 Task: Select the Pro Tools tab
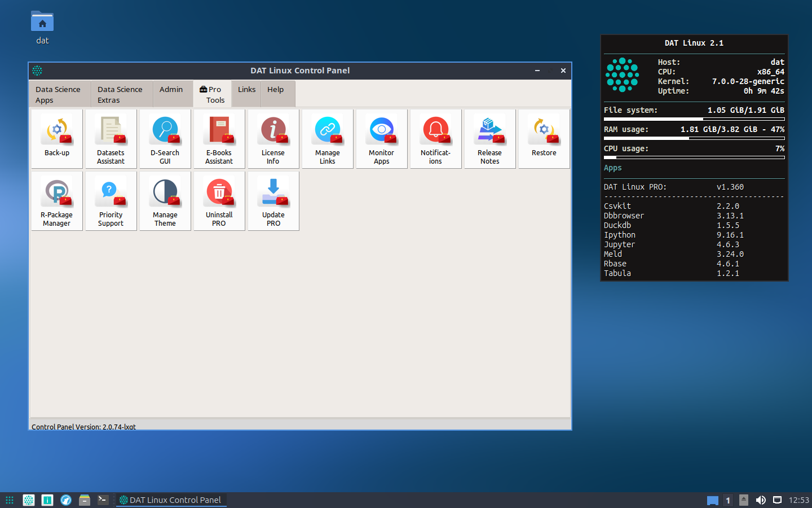[212, 94]
